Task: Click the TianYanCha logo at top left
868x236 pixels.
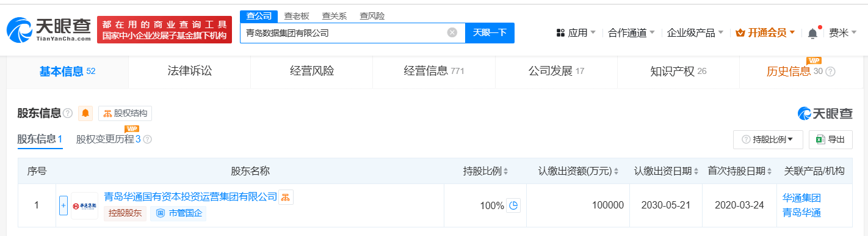Action: point(48,29)
